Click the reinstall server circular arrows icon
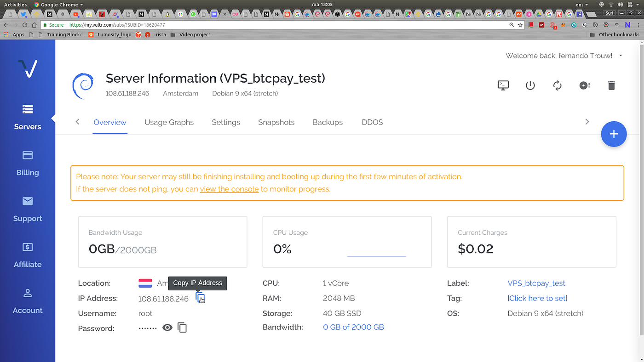The image size is (644, 362). (x=557, y=85)
